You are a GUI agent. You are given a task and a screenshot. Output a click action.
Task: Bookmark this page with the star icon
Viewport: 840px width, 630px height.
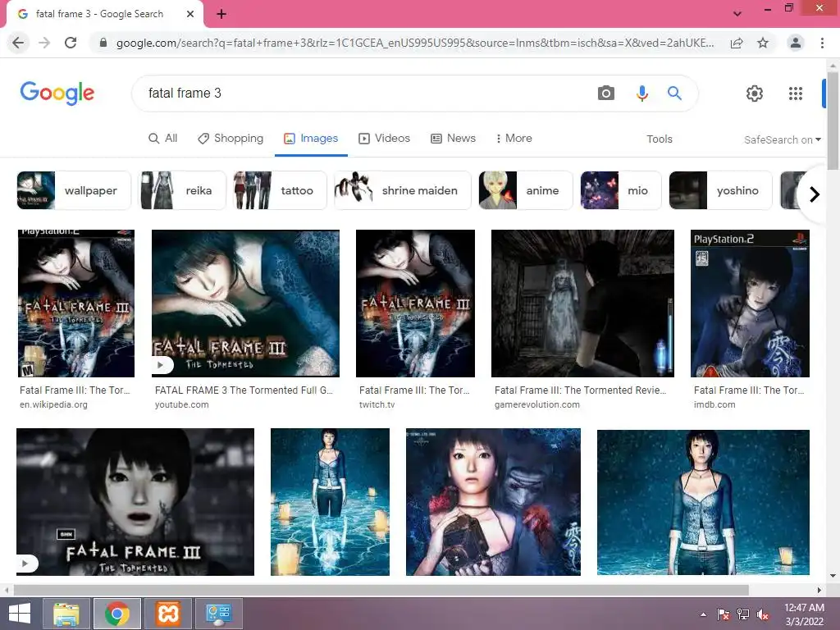763,43
